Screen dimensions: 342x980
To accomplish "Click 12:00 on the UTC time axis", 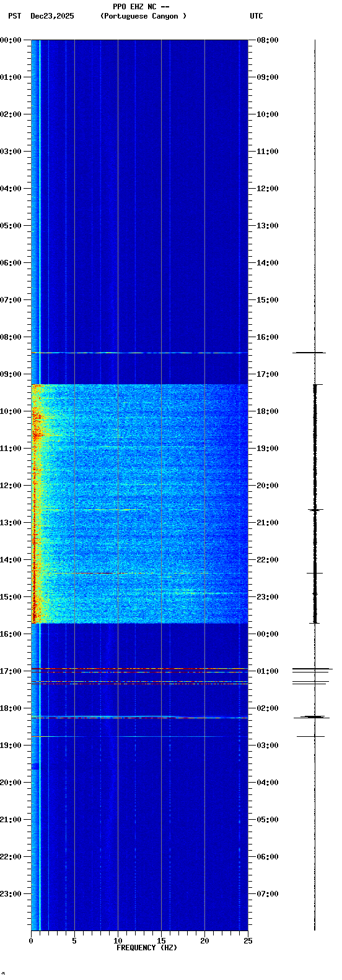I will (268, 189).
